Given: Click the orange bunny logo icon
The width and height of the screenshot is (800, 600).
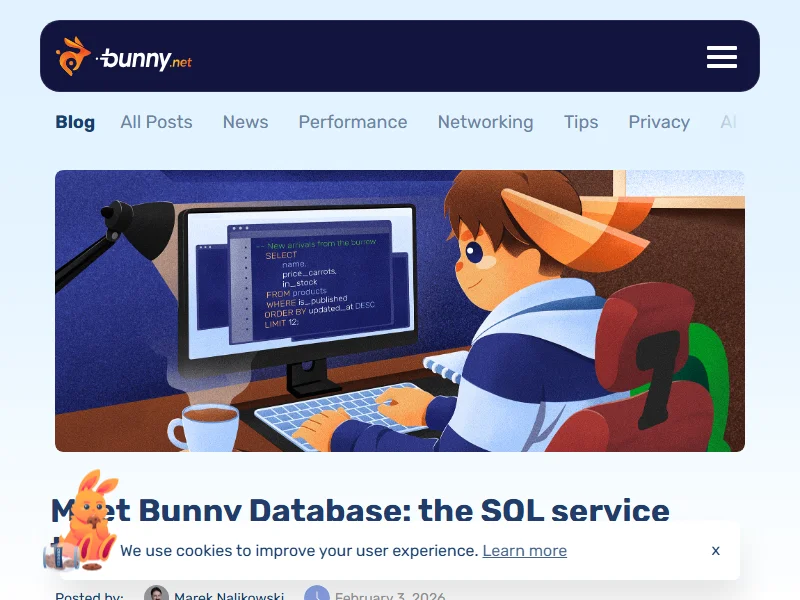Looking at the screenshot, I should (x=73, y=56).
